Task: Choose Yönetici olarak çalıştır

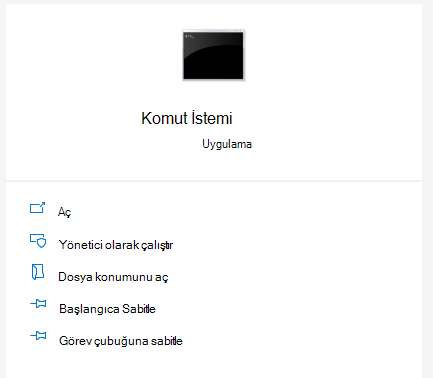Action: click(116, 245)
